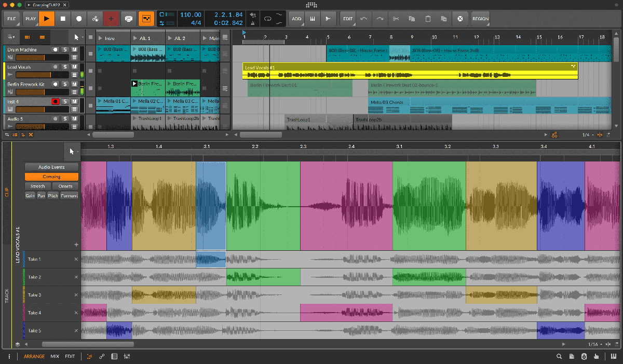Mute the Lead Vocals track
Screen dimensions: 623x364
[x=74, y=67]
